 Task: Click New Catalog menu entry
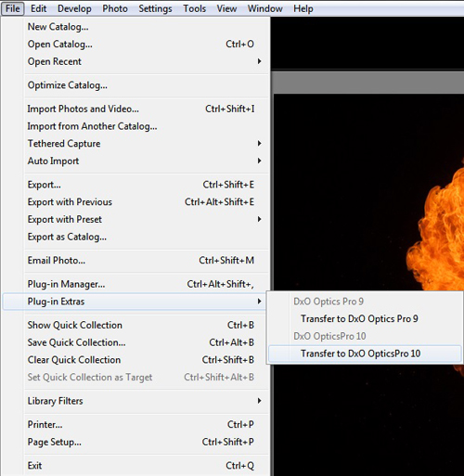point(144,27)
